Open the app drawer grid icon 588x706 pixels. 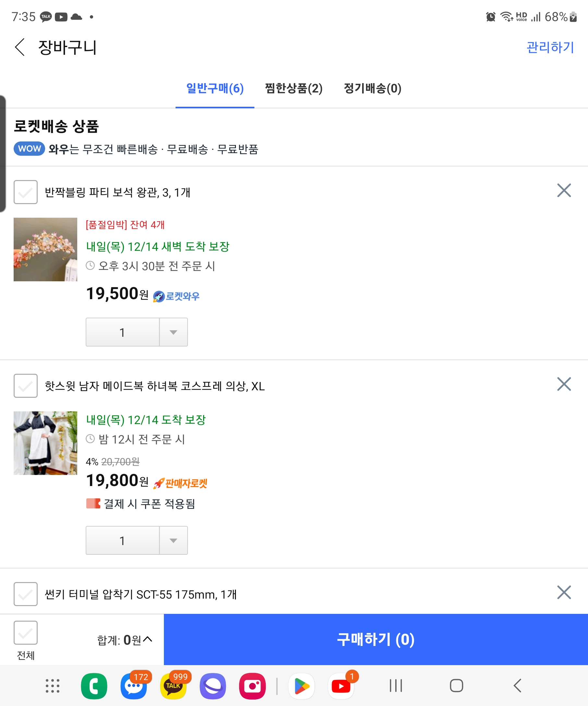[x=53, y=686]
